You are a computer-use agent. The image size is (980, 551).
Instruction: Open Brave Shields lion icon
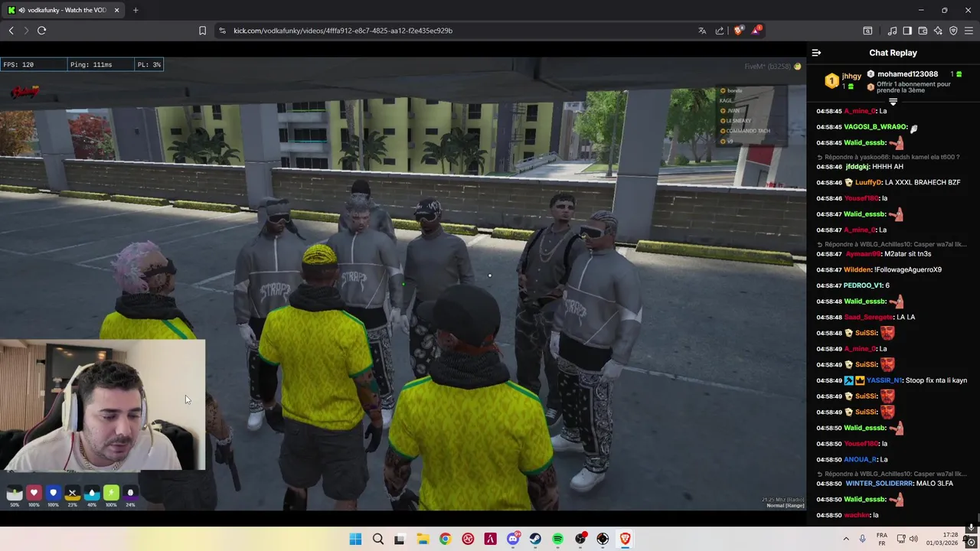pyautogui.click(x=738, y=31)
